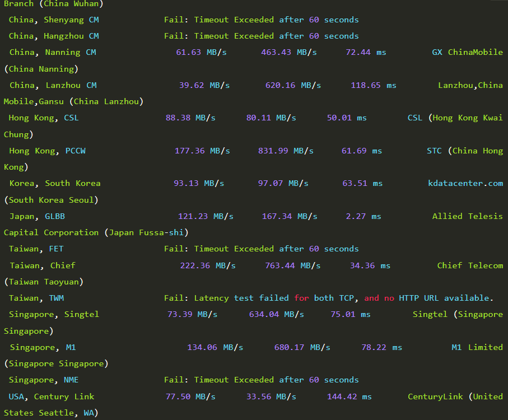Viewport: 508px width, 420px height.
Task: Click the server text "CSL (Hong Kong Kwai"
Action: pos(455,118)
